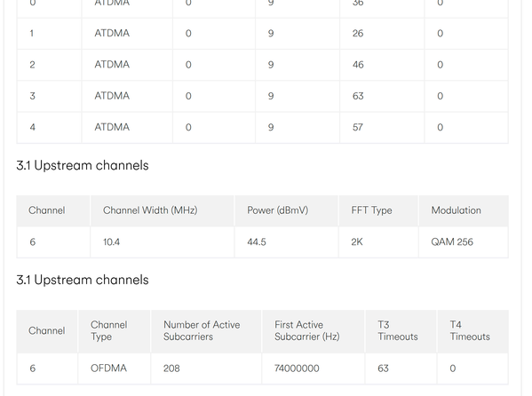Viewport: 532px width, 396px height.
Task: Click the T4 Timeouts column header
Action: [470, 330]
